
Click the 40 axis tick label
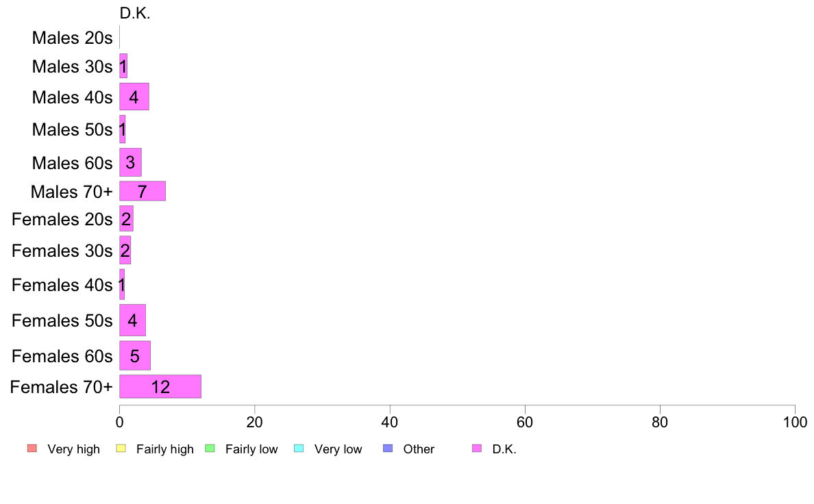tap(390, 422)
